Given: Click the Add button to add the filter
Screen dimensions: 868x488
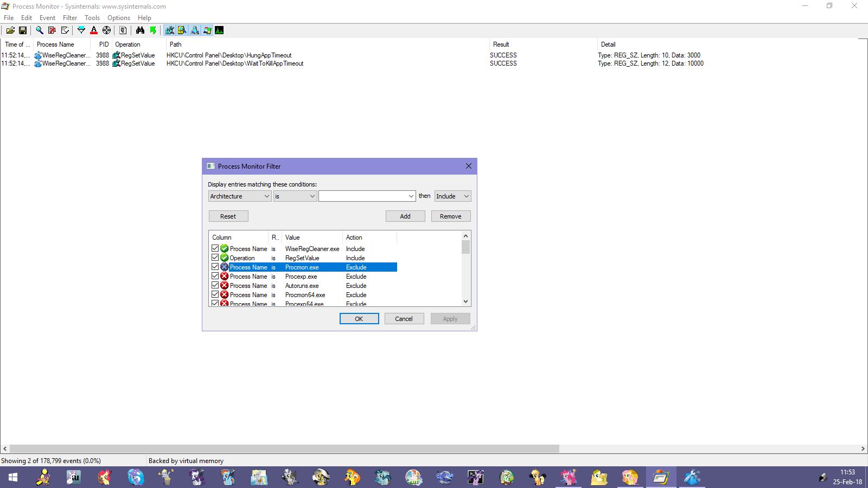Looking at the screenshot, I should click(x=405, y=216).
